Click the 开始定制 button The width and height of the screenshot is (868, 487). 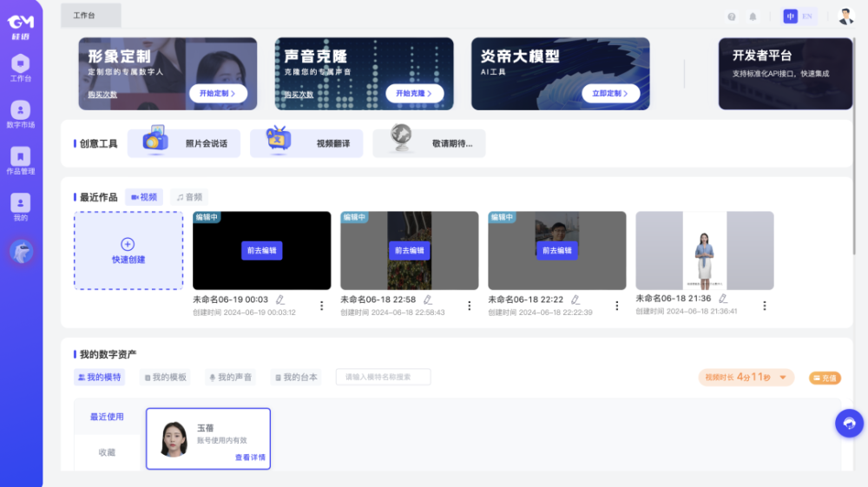click(218, 94)
